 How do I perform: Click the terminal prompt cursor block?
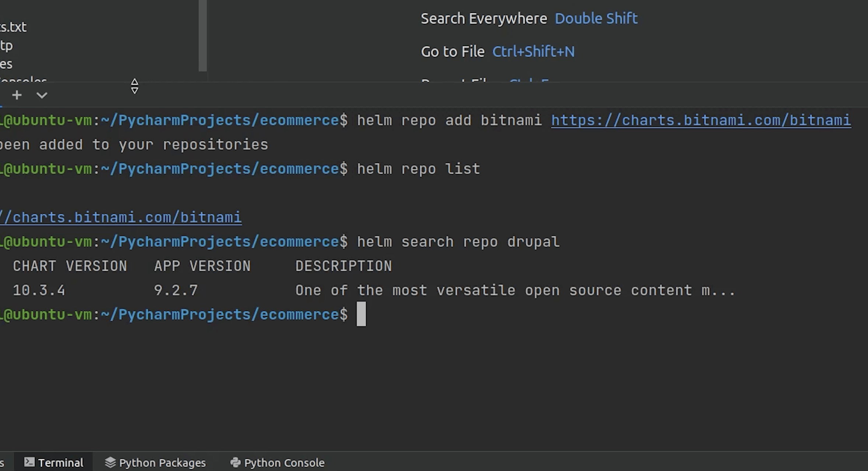tap(361, 314)
